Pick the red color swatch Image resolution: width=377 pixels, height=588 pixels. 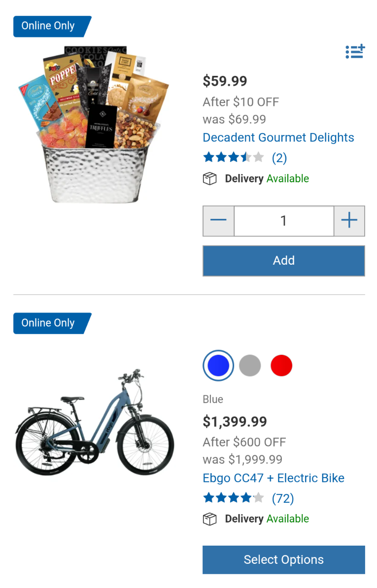[x=281, y=366]
